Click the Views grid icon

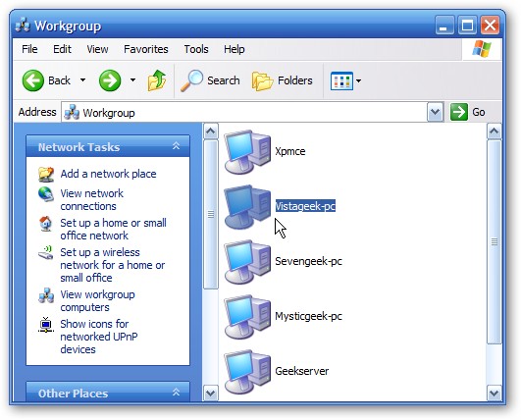tap(341, 80)
